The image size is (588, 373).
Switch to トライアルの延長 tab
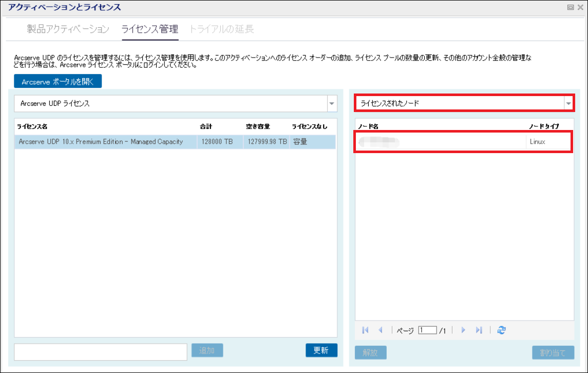click(x=221, y=29)
